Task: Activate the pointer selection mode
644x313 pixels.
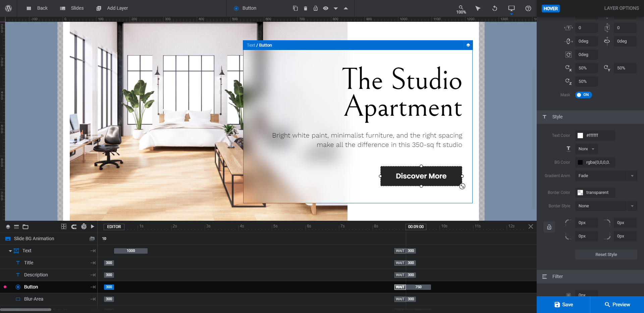Action: (x=478, y=8)
